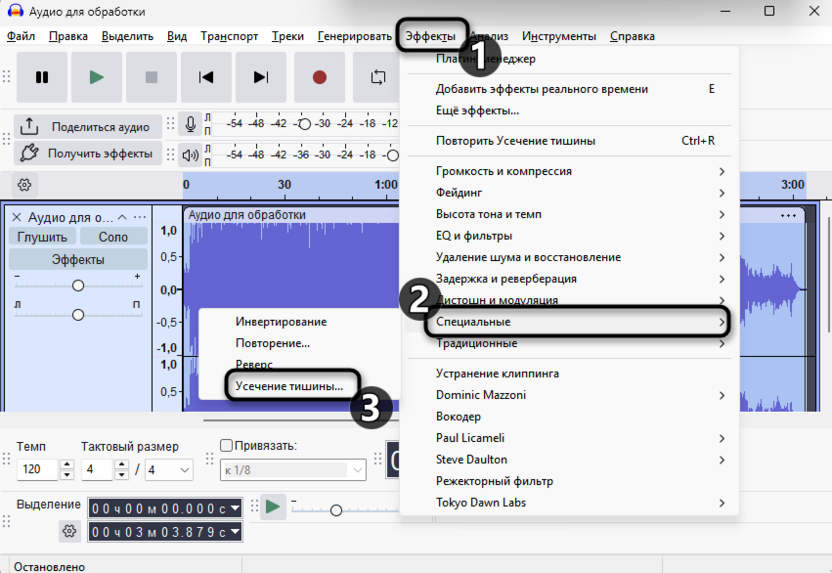Open the Выделить menu
The width and height of the screenshot is (832, 573).
[127, 36]
